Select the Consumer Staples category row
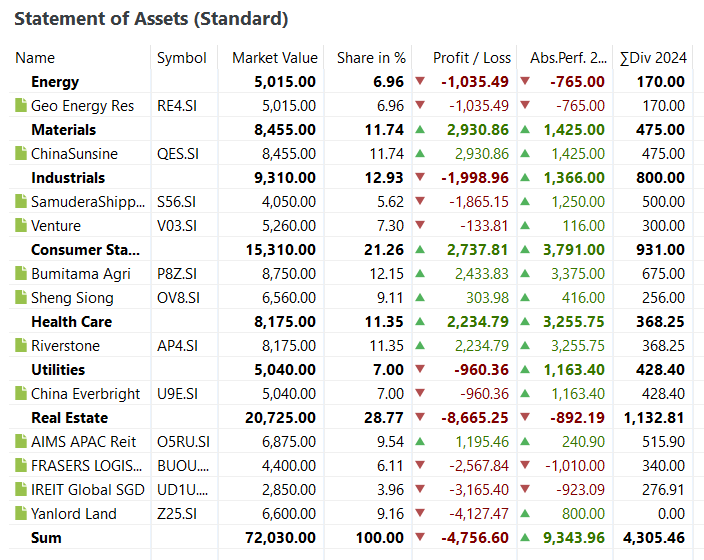Image resolution: width=704 pixels, height=560 pixels. pos(85,250)
